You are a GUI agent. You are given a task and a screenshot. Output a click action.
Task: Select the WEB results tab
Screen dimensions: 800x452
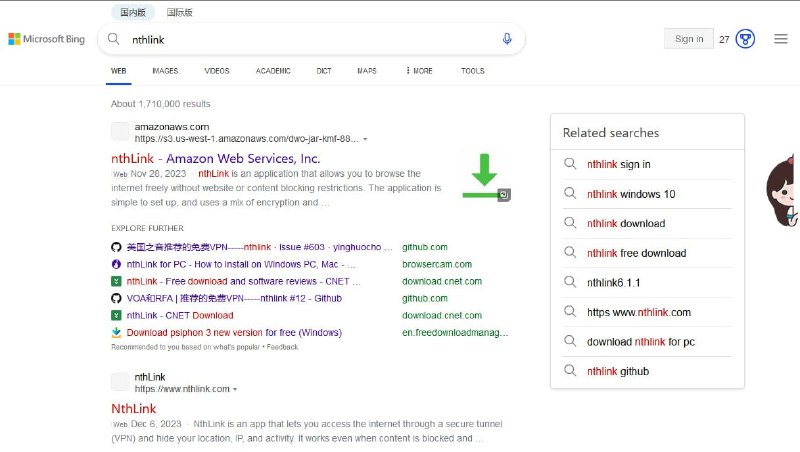pos(118,71)
